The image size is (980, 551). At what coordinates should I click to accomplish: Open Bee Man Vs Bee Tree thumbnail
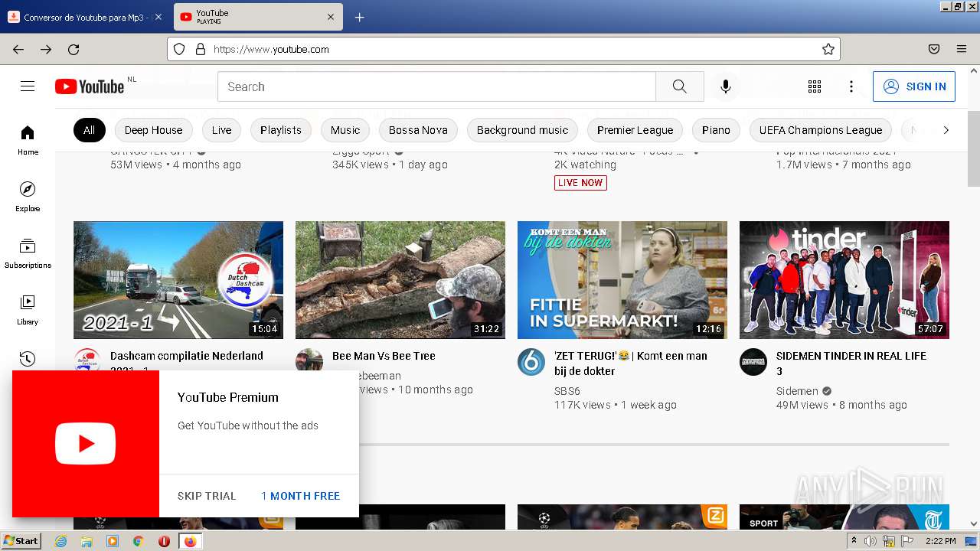tap(400, 280)
